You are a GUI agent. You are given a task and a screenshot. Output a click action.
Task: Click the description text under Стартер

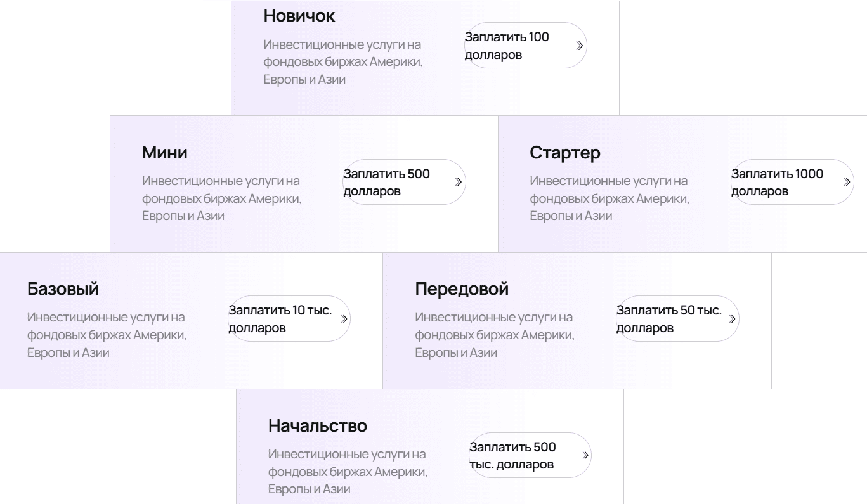[x=609, y=198]
